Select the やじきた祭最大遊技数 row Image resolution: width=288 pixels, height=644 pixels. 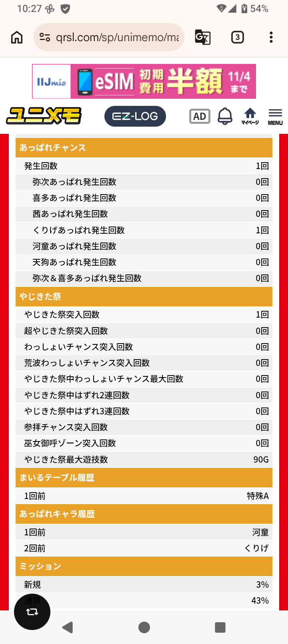point(144,459)
